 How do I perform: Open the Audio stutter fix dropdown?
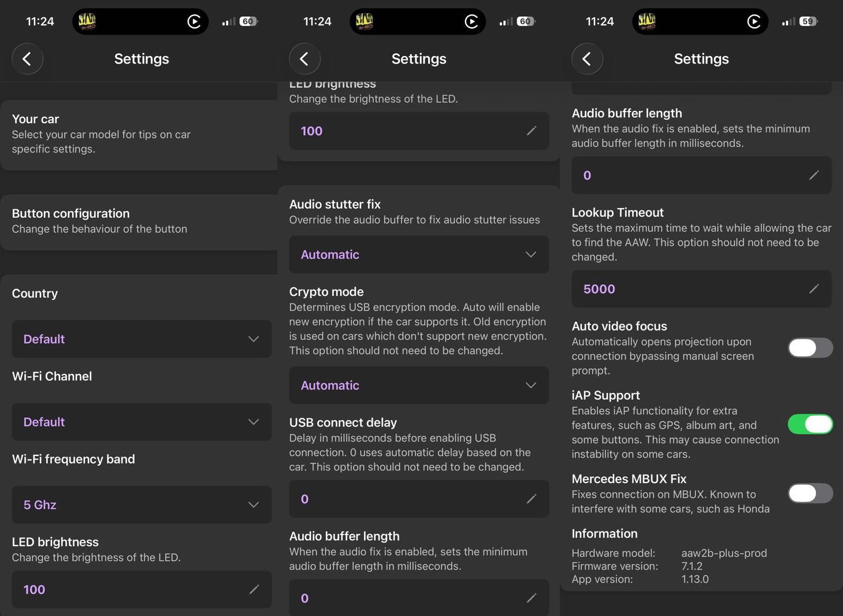(419, 255)
